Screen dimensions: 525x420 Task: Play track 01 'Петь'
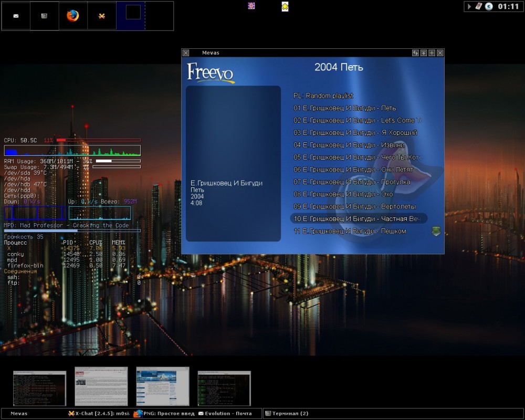[344, 108]
